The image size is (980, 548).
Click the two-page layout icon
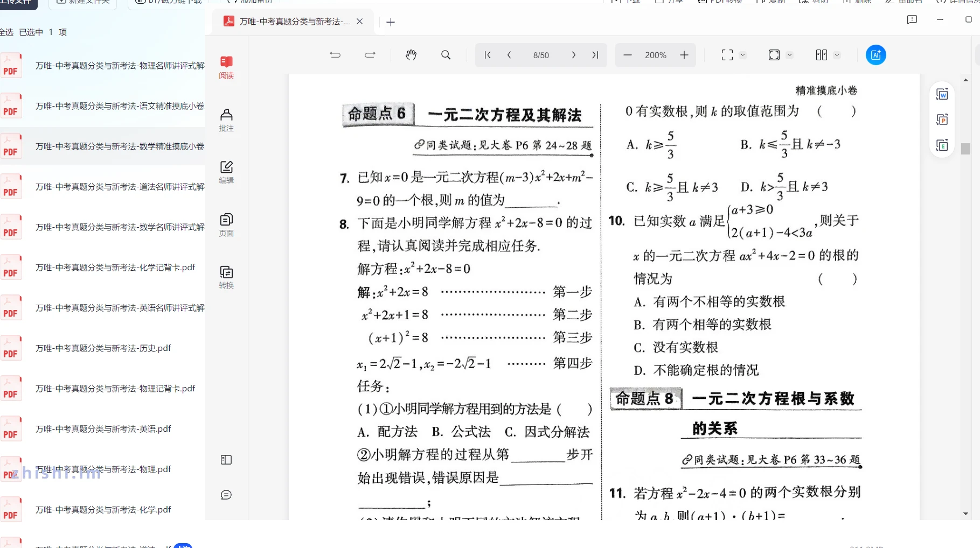point(822,55)
